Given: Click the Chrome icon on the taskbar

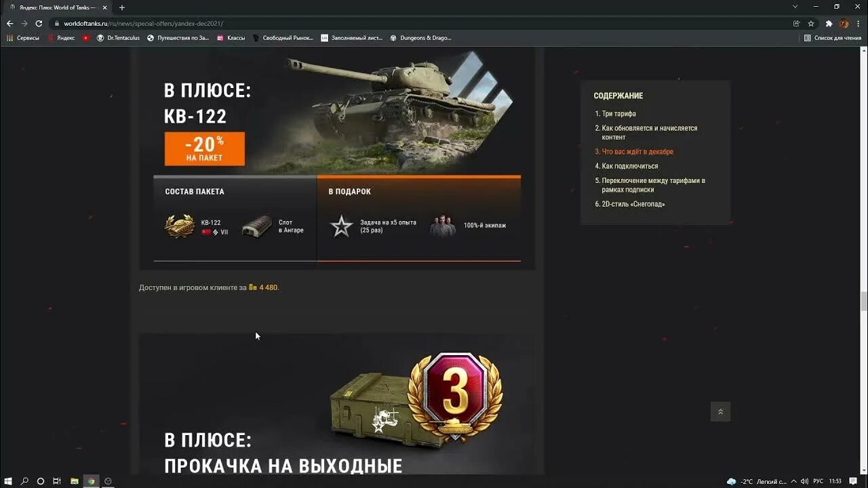Looking at the screenshot, I should point(91,481).
